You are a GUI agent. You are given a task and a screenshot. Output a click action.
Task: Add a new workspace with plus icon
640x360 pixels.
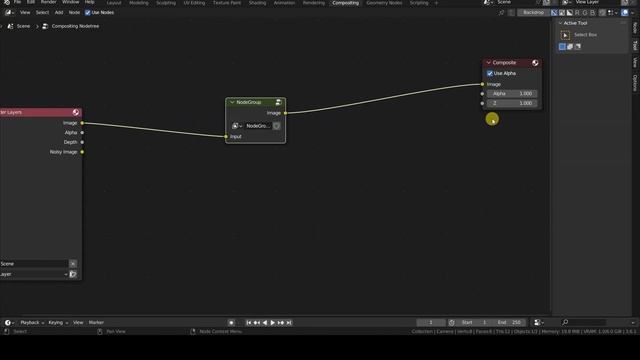436,2
